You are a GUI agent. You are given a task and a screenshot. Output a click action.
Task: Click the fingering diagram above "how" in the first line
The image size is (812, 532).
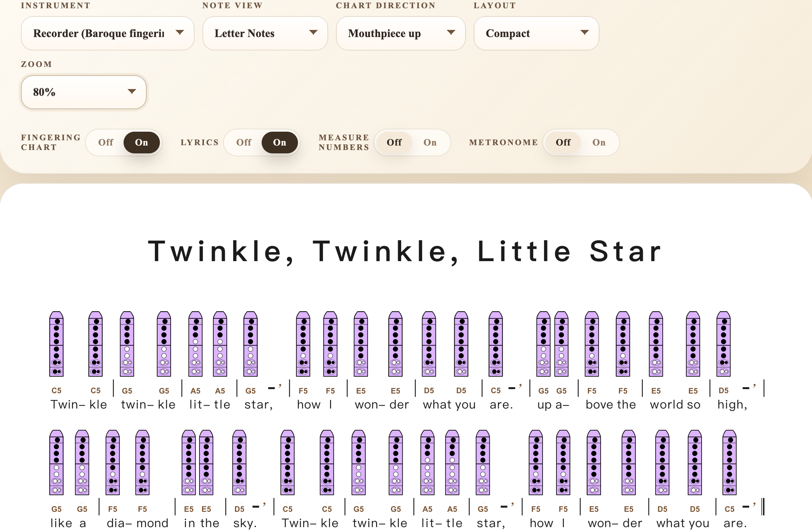click(x=303, y=344)
